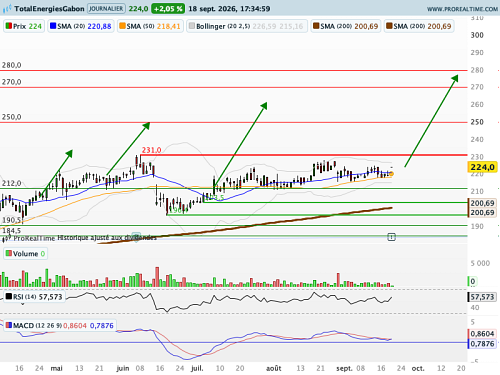
Task: Click the dividend marker icon on the chart baseline
Action: pos(136,236)
